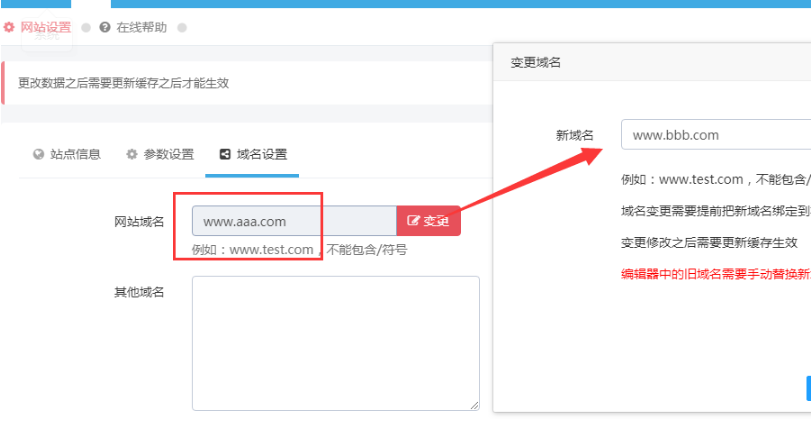This screenshot has width=812, height=421.
Task: Click the share icon next to 域名设置
Action: pyautogui.click(x=225, y=154)
